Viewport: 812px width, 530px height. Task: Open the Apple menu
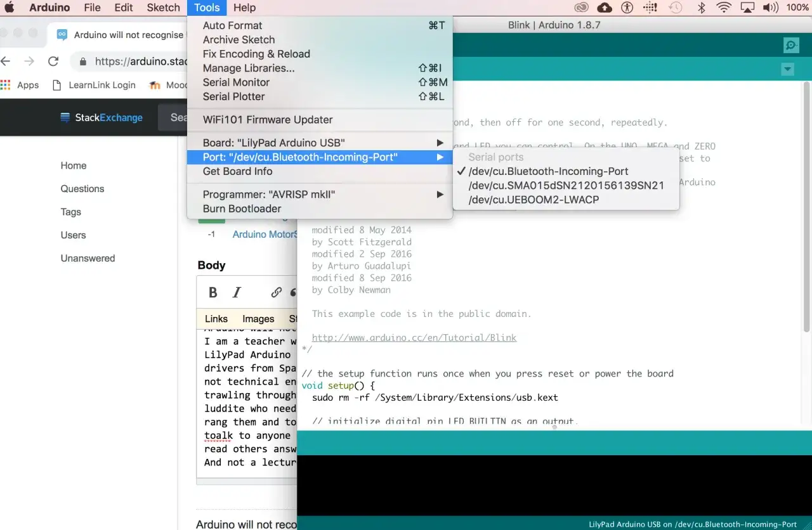click(x=10, y=8)
